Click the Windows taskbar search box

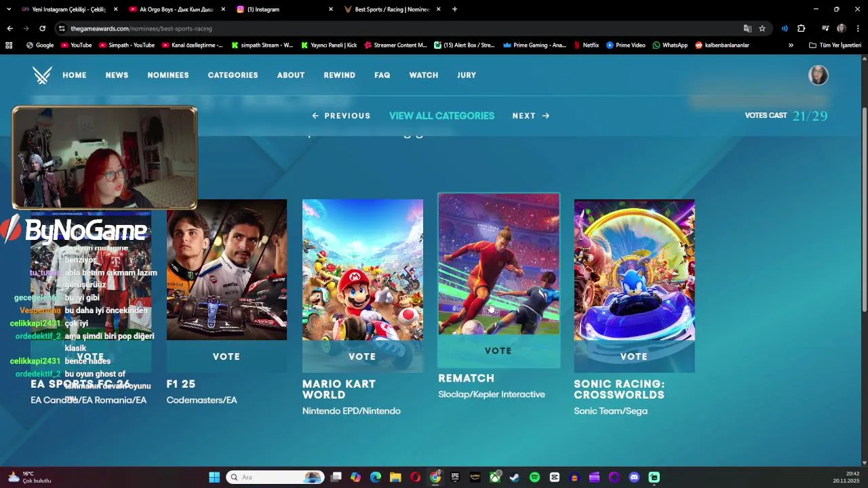tap(275, 477)
